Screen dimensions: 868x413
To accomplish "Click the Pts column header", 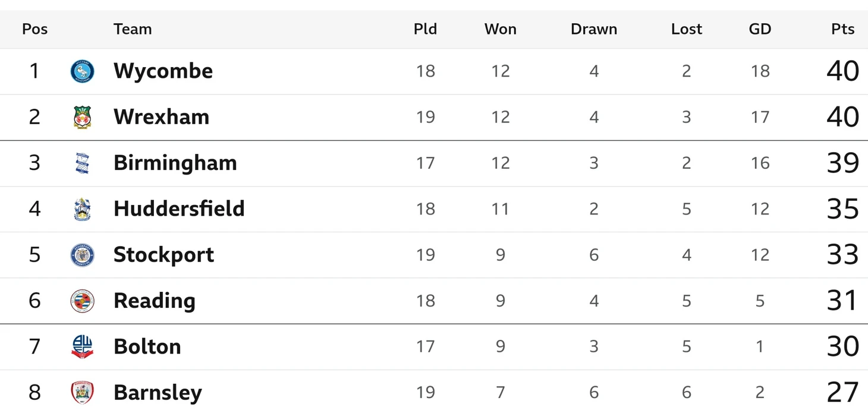I will coord(842,29).
